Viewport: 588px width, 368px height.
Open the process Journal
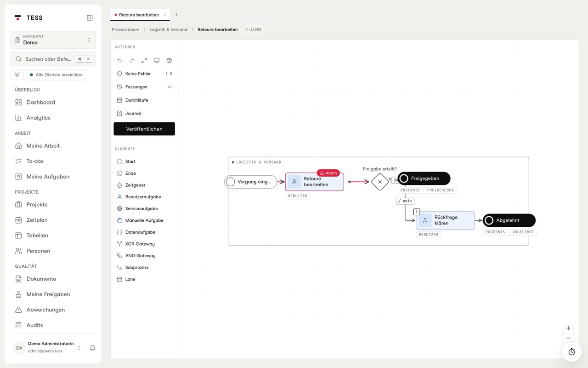(x=144, y=113)
